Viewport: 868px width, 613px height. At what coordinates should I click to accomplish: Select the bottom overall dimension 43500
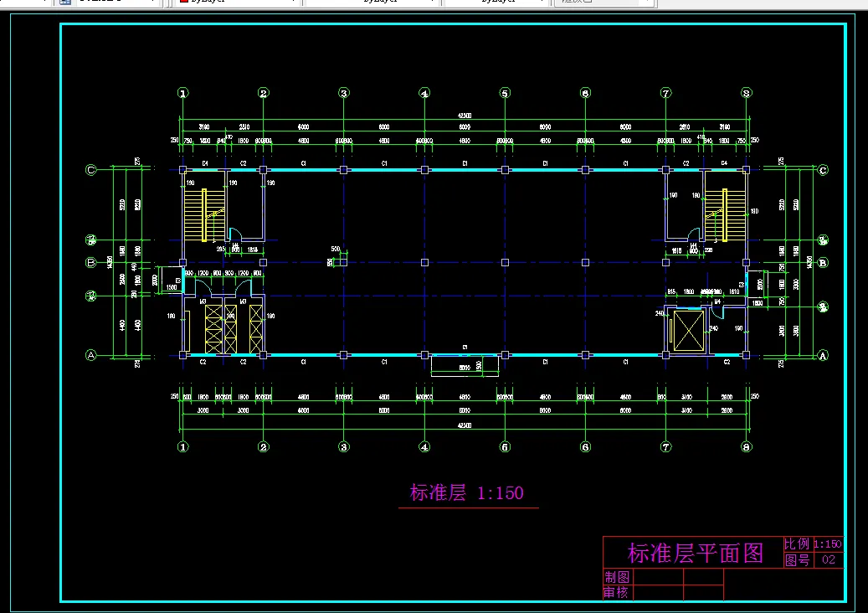pos(465,425)
